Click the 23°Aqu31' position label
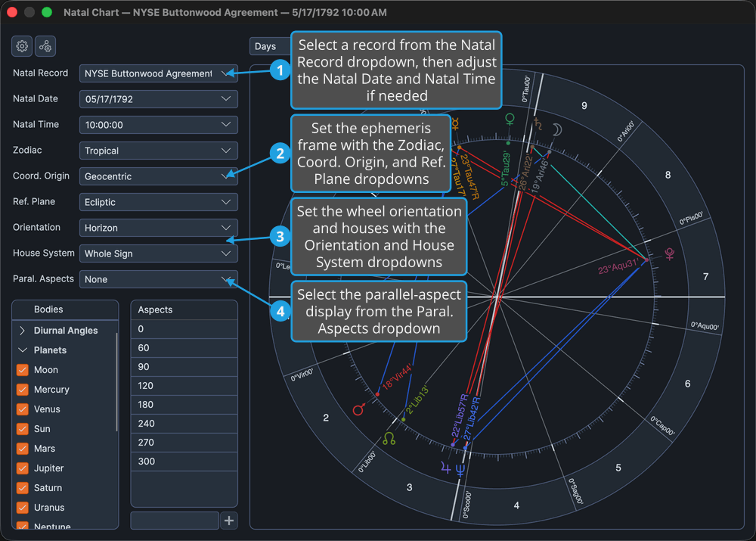This screenshot has width=756, height=541. click(x=618, y=266)
